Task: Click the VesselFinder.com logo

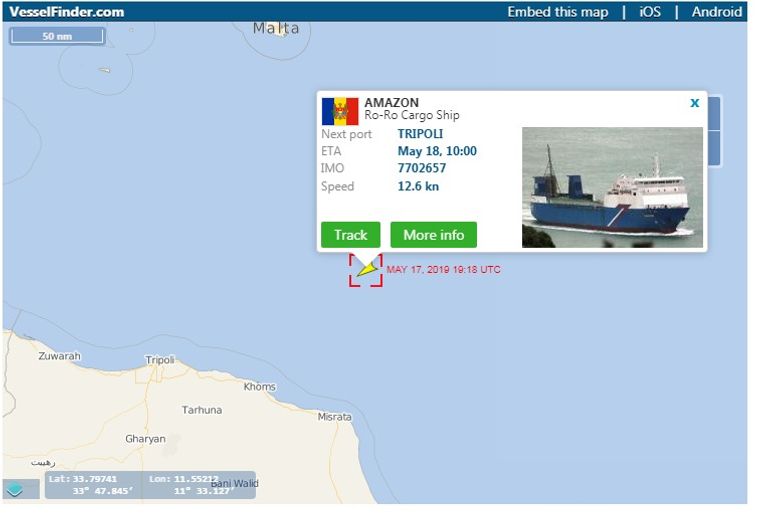Action: pyautogui.click(x=67, y=12)
